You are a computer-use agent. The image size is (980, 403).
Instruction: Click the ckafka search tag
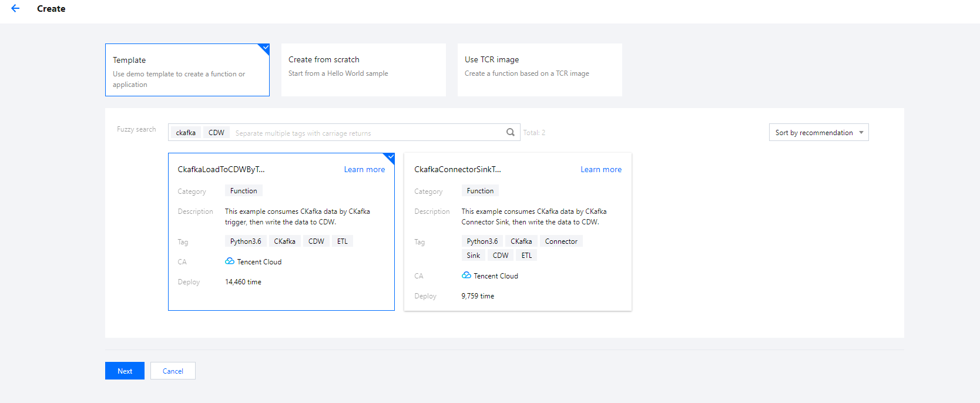tap(186, 133)
